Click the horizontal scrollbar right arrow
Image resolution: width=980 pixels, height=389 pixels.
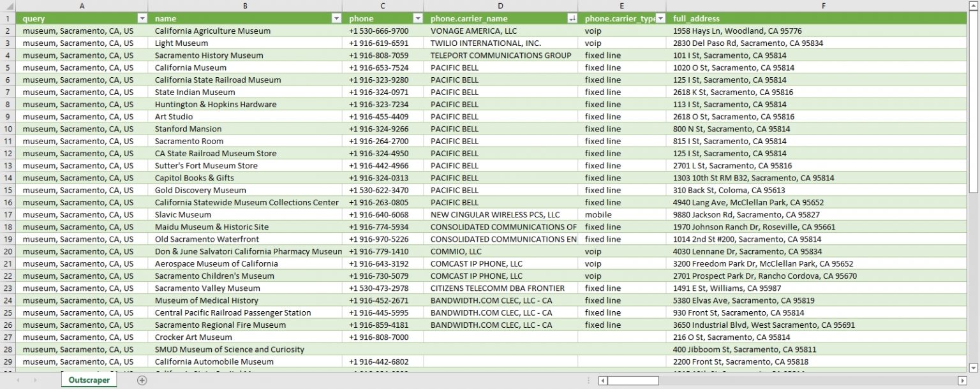point(963,381)
